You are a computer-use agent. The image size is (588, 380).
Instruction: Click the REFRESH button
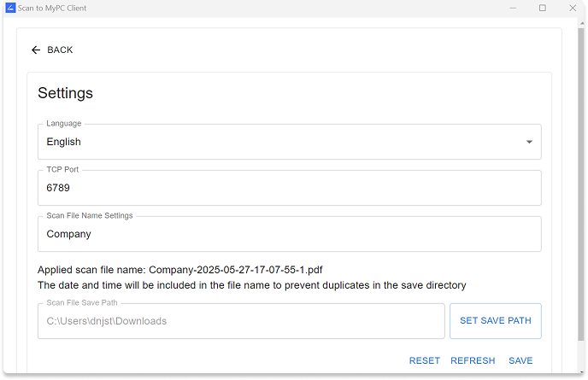[473, 360]
